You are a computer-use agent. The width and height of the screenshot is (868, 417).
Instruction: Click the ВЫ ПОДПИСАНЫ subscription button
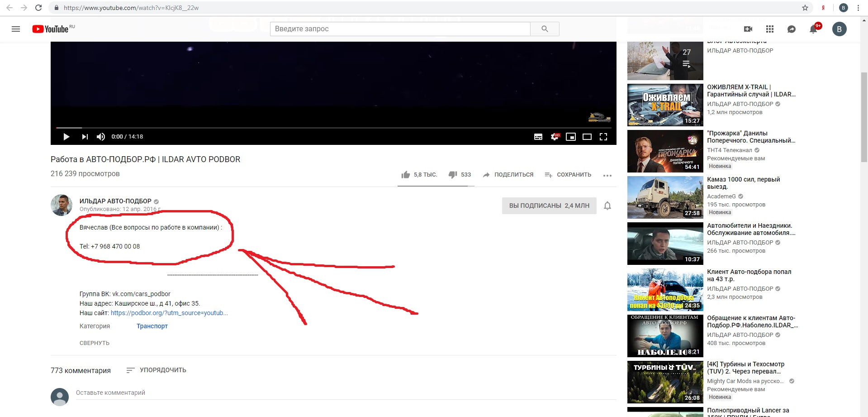pos(549,206)
